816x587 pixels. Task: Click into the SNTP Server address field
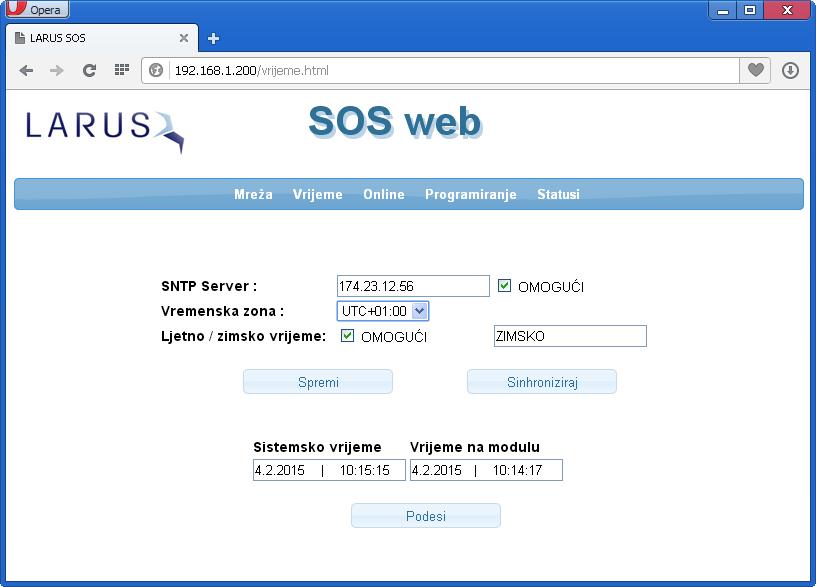tap(413, 286)
